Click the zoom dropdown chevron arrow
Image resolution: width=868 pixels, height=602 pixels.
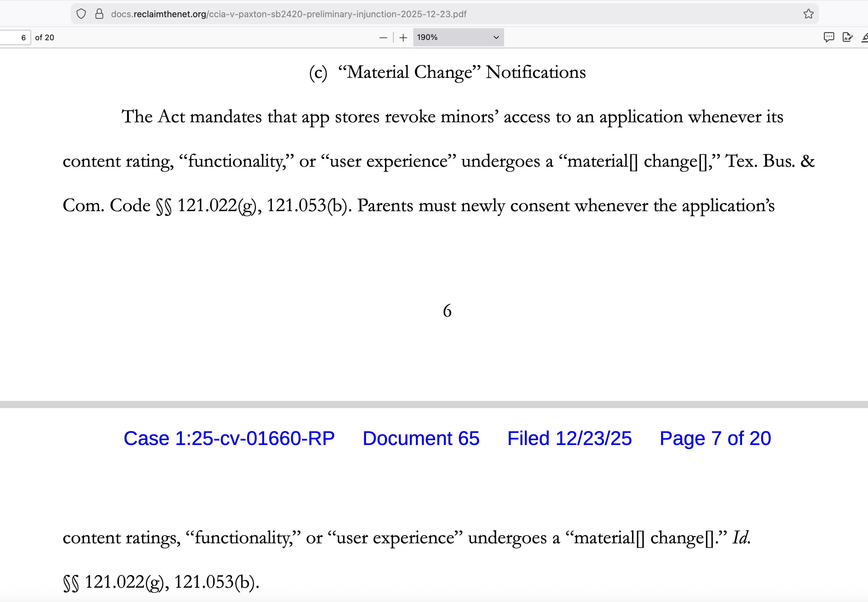tap(496, 37)
